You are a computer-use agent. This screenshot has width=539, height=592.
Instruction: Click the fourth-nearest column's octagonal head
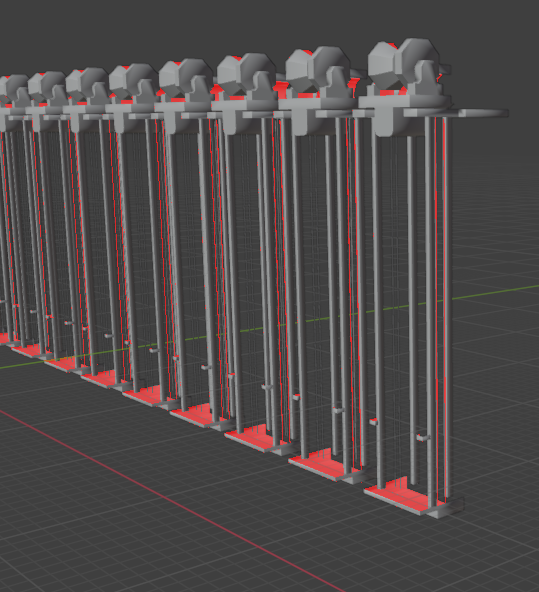pyautogui.click(x=186, y=77)
